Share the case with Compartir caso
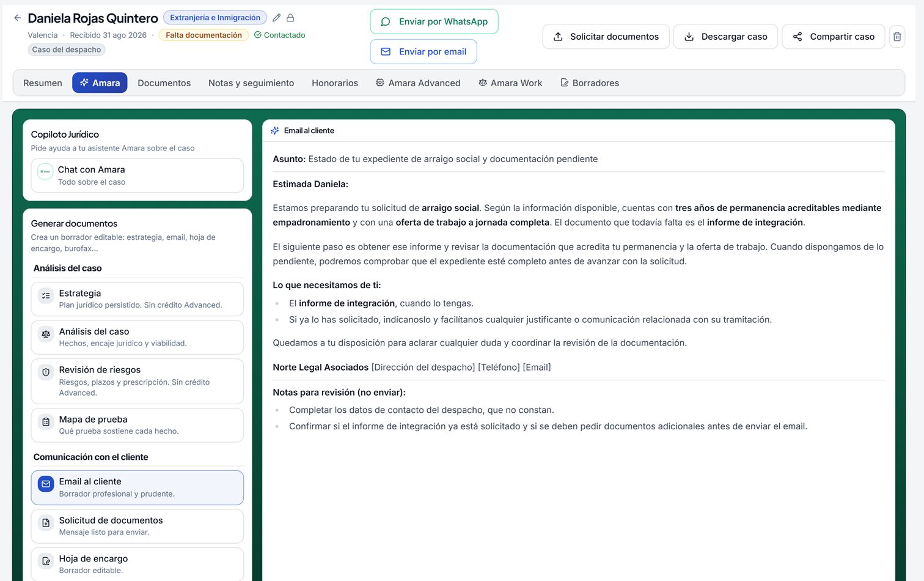The height and width of the screenshot is (581, 924). point(834,37)
